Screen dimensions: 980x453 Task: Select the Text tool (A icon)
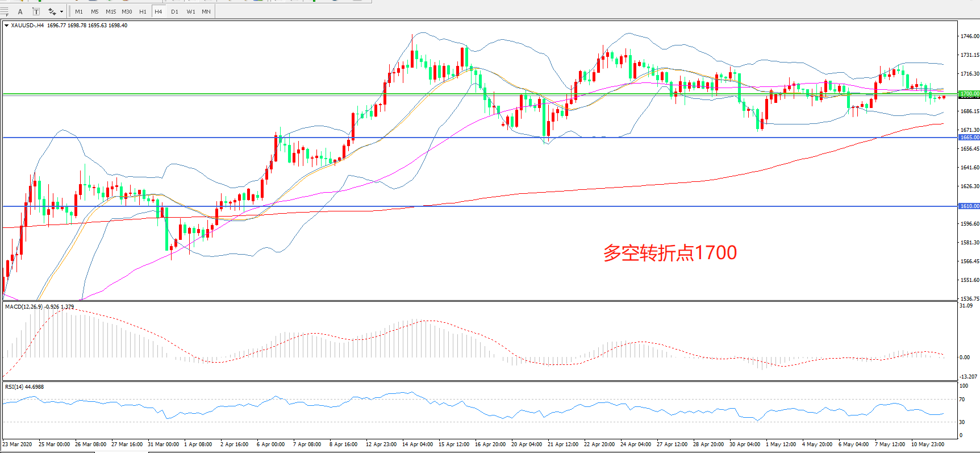[20, 11]
